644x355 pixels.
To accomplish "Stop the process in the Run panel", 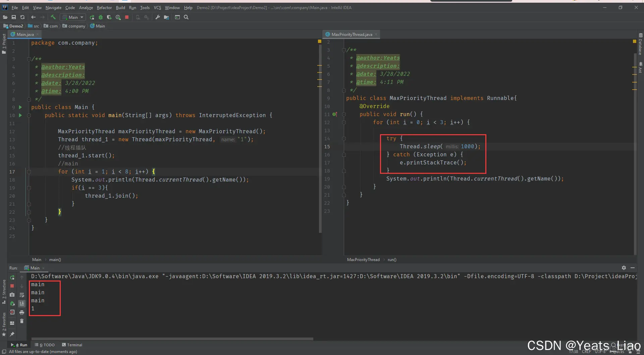I will click(x=12, y=286).
